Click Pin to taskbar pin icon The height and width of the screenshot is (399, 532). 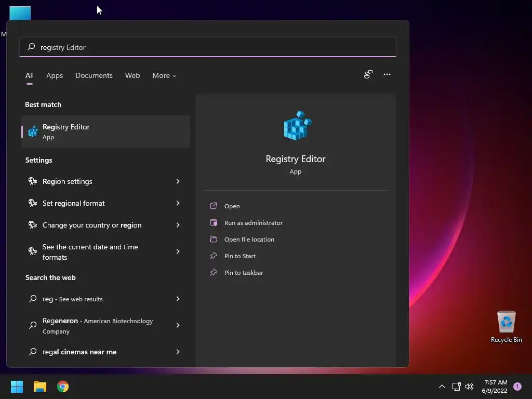(x=214, y=272)
